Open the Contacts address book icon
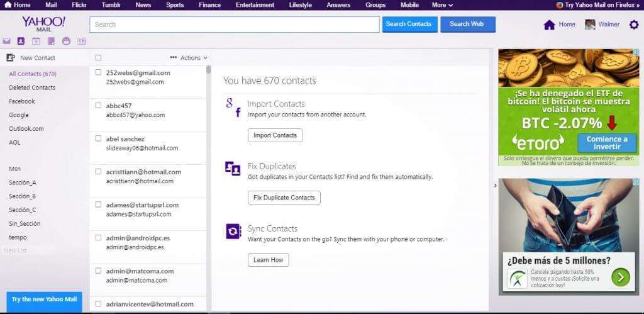Image resolution: width=644 pixels, height=314 pixels. pos(21,41)
